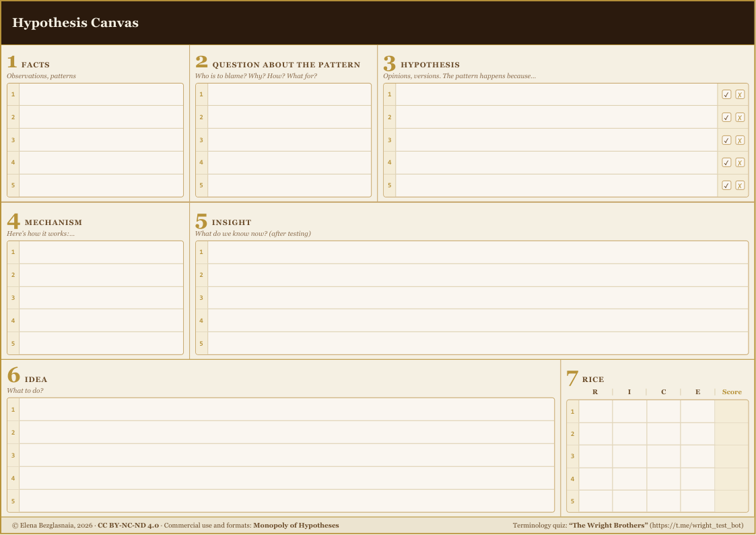Select Insight row 3 field
This screenshot has height=535, width=756.
[x=478, y=298]
